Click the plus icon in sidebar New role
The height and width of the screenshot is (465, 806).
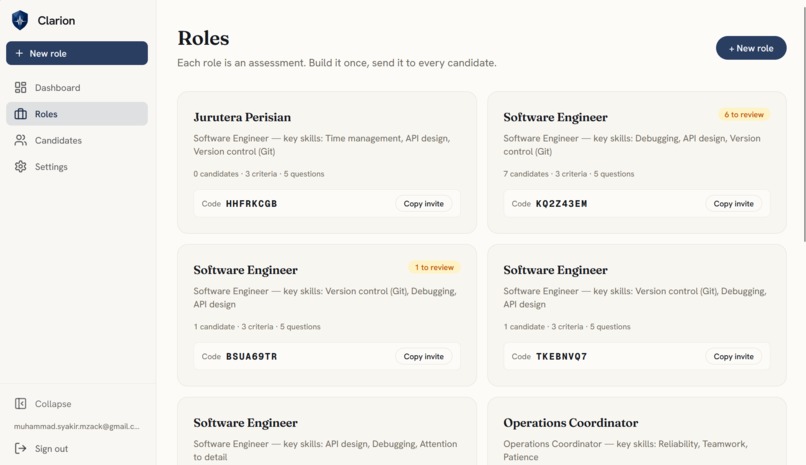coord(19,53)
